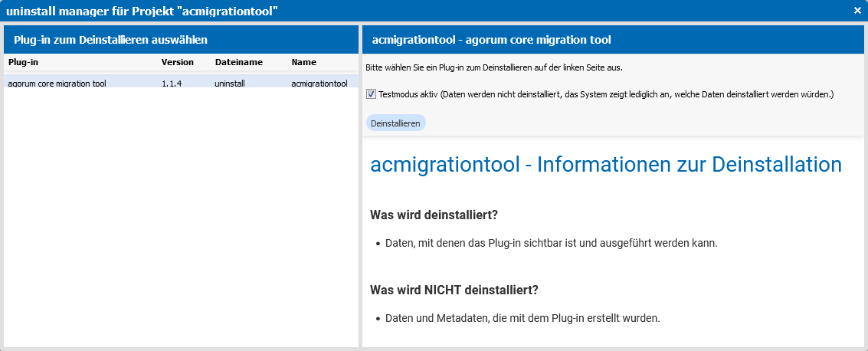Toggle the Testmodus aktiv checkbox
Screen dimensions: 868x351
[371, 95]
